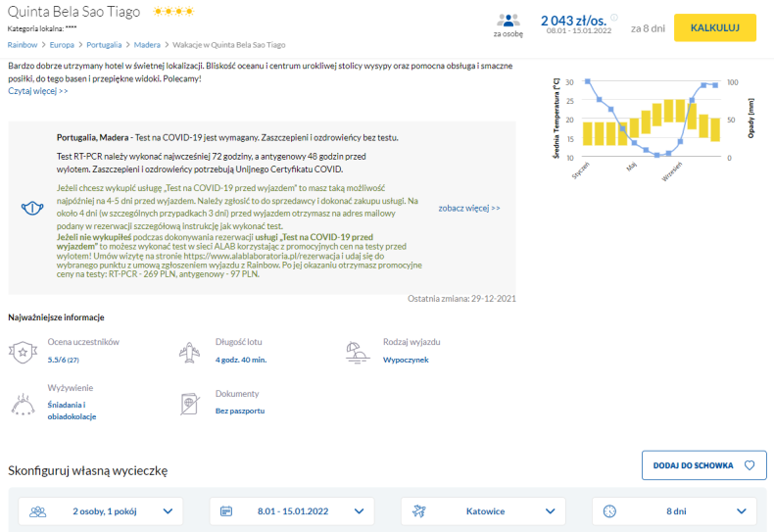This screenshot has width=774, height=532.
Task: Click the chevron arrow of Katowice dropdown
Action: coord(550,511)
